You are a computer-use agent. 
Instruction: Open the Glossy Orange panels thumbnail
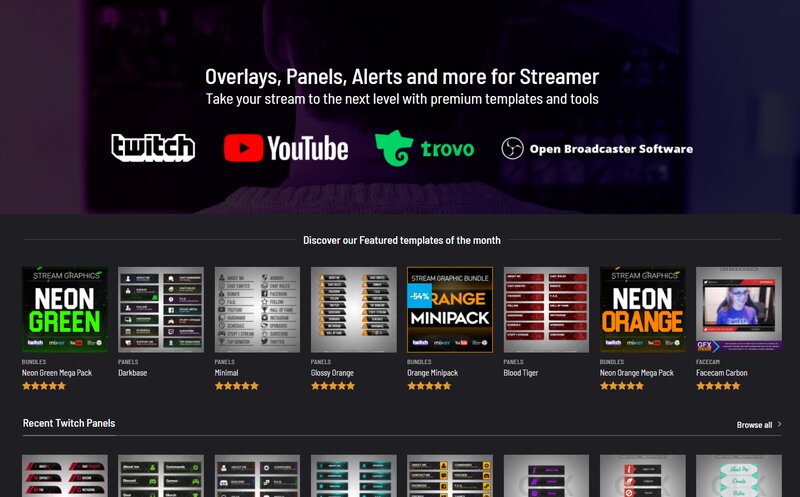click(x=354, y=309)
